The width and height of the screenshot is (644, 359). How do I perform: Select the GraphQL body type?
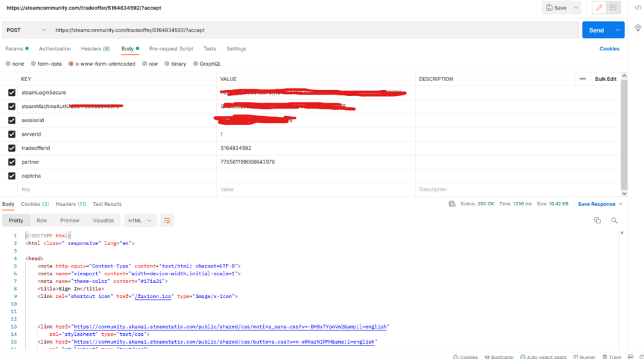pyautogui.click(x=196, y=64)
